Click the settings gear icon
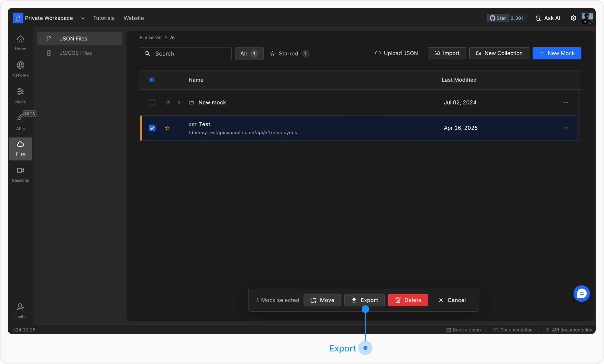The image size is (604, 364). pyautogui.click(x=573, y=18)
